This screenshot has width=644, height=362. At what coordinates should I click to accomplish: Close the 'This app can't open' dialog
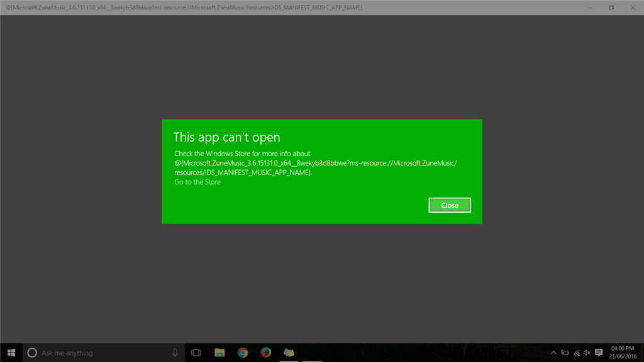coord(449,205)
